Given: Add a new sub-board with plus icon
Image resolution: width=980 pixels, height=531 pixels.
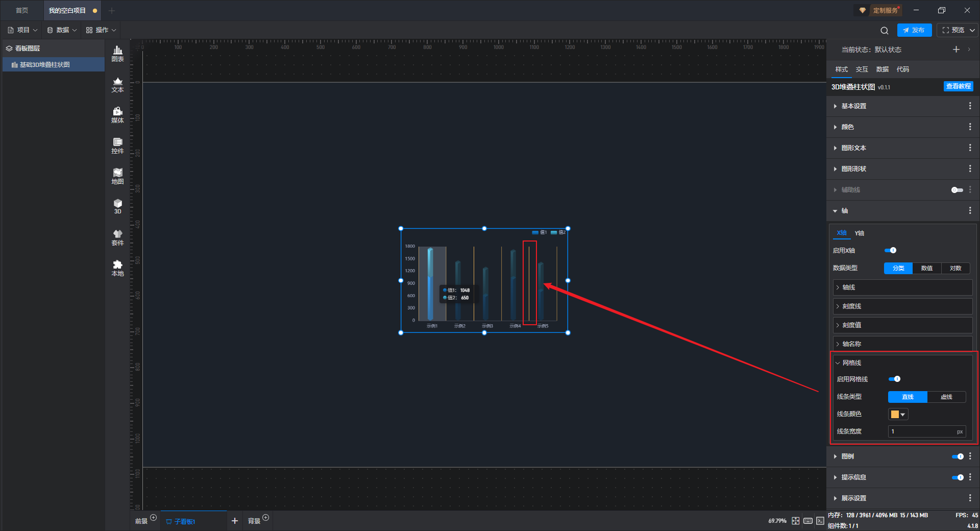Looking at the screenshot, I should tap(235, 521).
